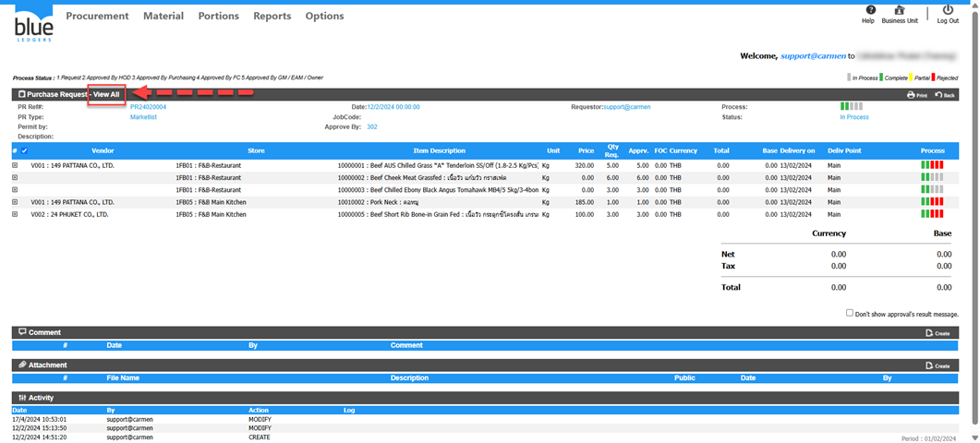Create a new attachment
The image size is (980, 443).
(938, 365)
